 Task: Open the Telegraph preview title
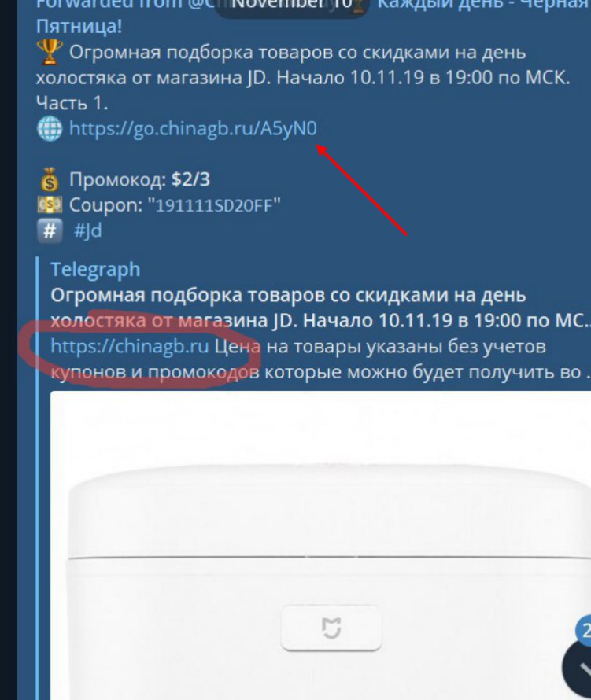click(x=95, y=270)
